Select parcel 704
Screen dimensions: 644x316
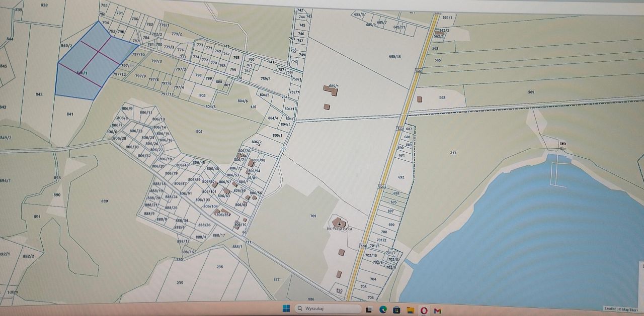(373, 279)
